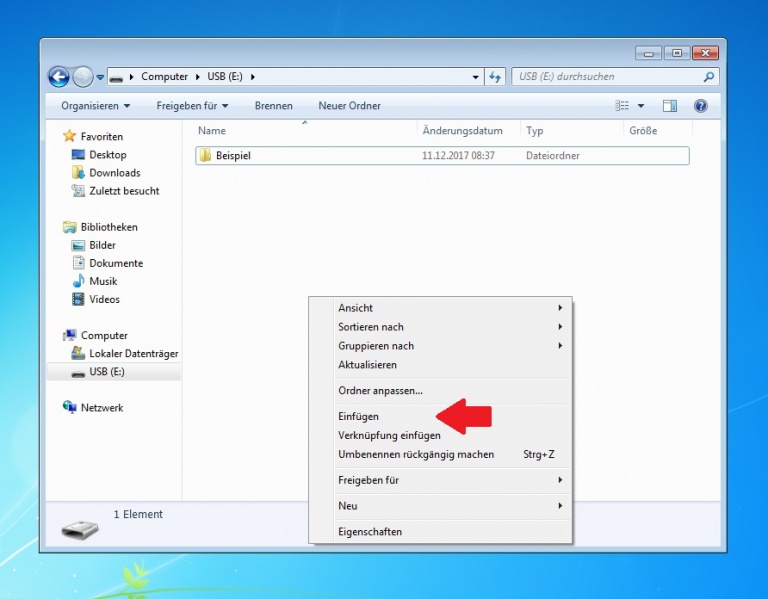768x599 pixels.
Task: Open Netzwerk in the navigation pane
Action: click(102, 408)
